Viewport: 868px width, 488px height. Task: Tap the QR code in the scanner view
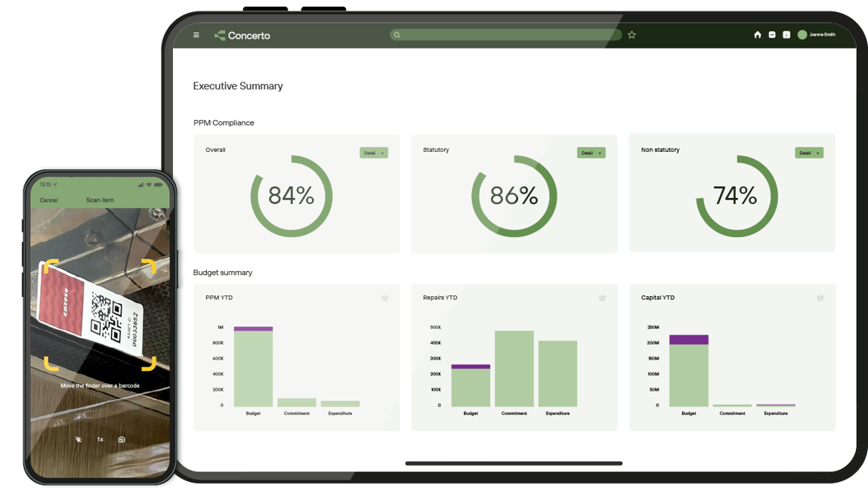click(x=107, y=317)
